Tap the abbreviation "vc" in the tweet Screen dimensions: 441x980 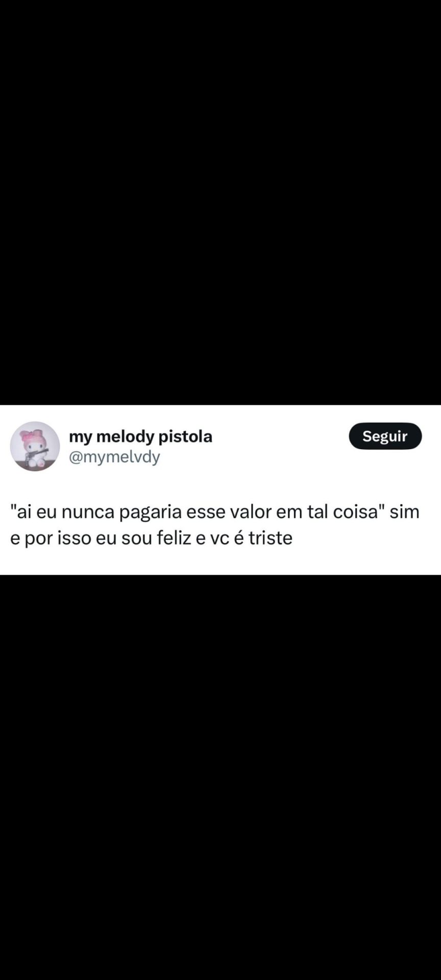(x=219, y=538)
